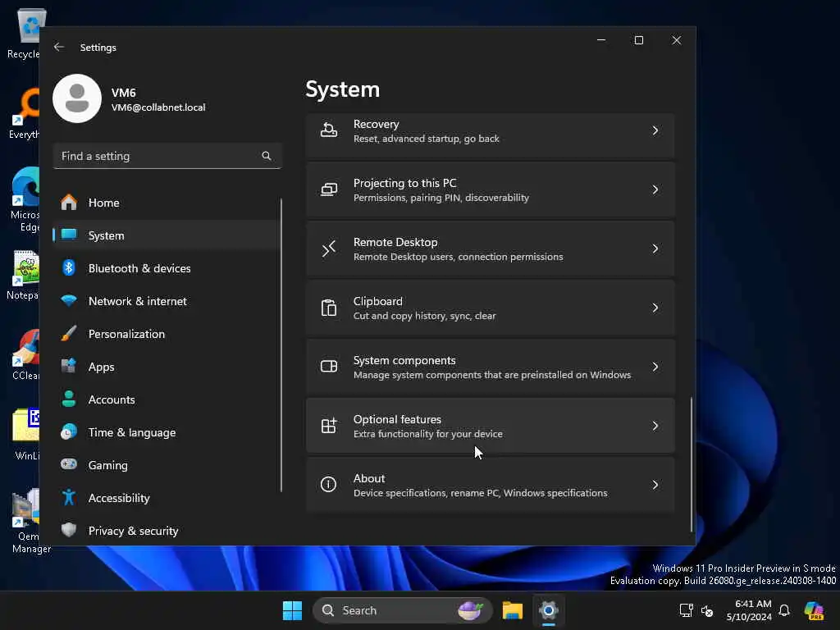Click the magnifier icon in Find a setting
The height and width of the screenshot is (630, 840).
pyautogui.click(x=266, y=156)
